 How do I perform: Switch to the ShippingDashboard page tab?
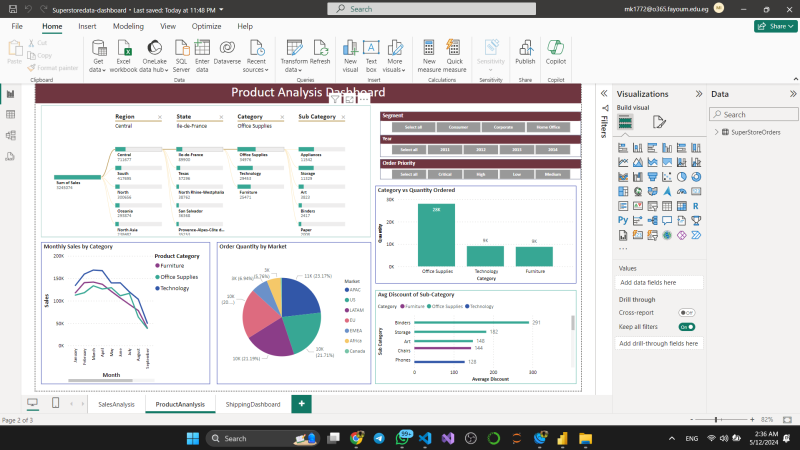click(252, 404)
